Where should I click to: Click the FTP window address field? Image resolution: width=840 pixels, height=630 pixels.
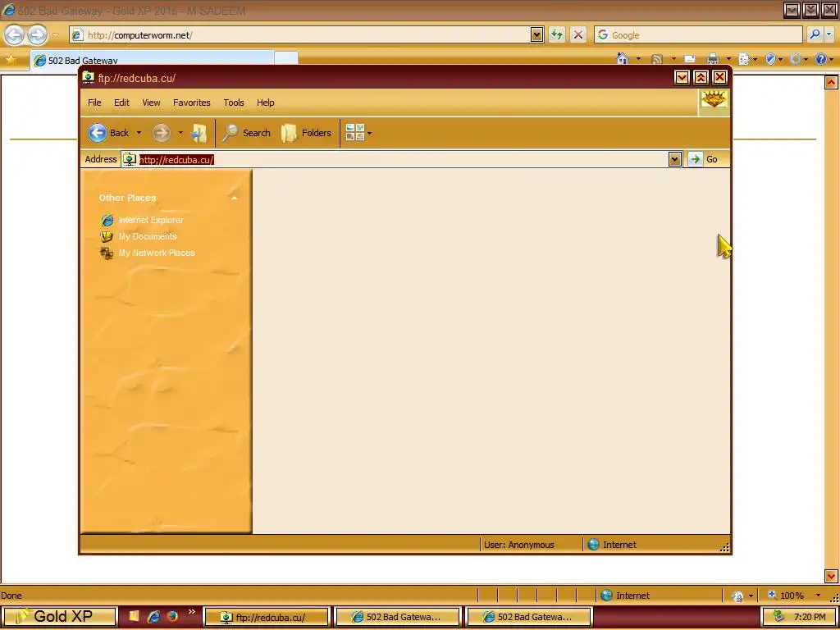(x=403, y=160)
